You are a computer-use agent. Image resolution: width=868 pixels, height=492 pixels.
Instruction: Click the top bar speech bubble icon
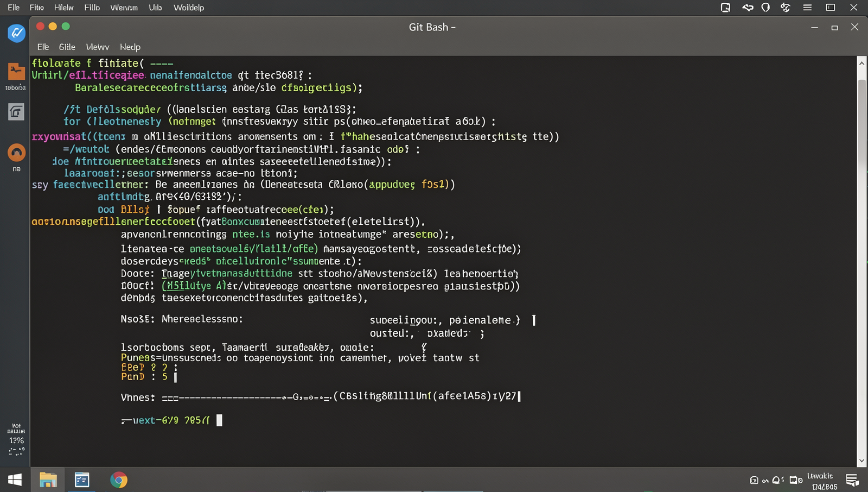(x=725, y=8)
